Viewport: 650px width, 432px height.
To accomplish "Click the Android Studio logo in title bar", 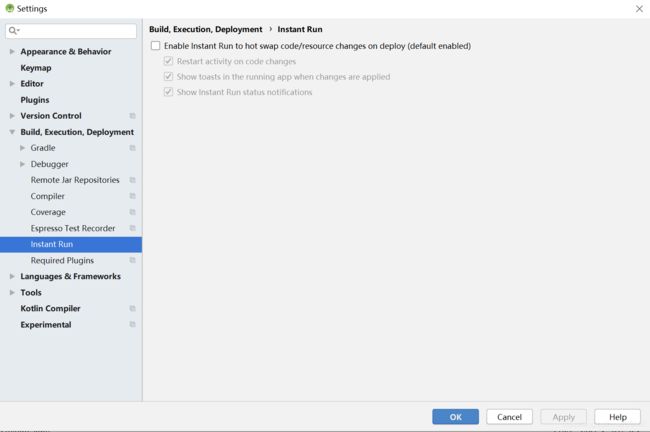I will click(x=10, y=8).
